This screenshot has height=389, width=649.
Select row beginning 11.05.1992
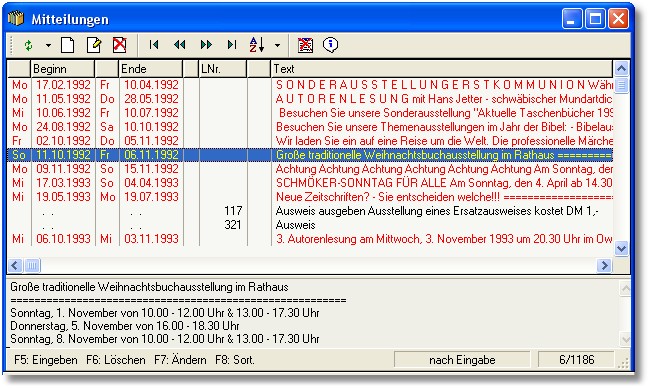310,99
